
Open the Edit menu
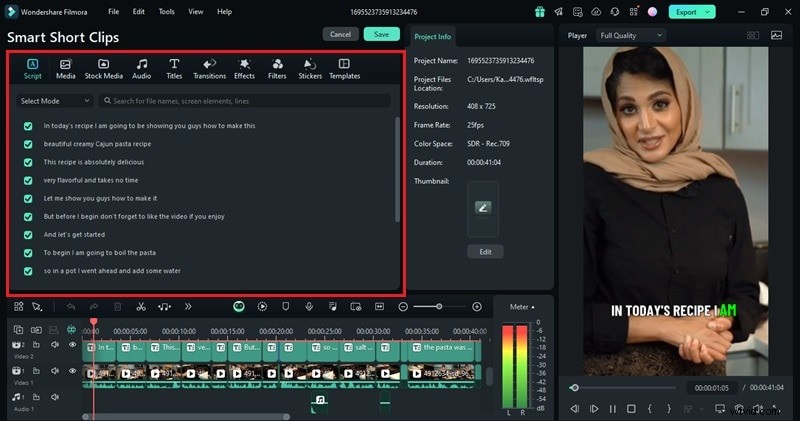click(138, 11)
